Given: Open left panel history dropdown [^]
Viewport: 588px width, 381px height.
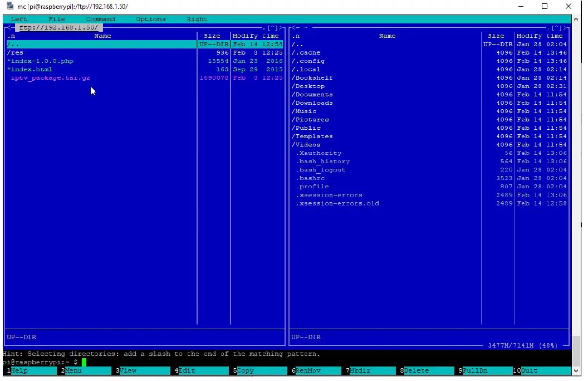Looking at the screenshot, I should [x=273, y=28].
